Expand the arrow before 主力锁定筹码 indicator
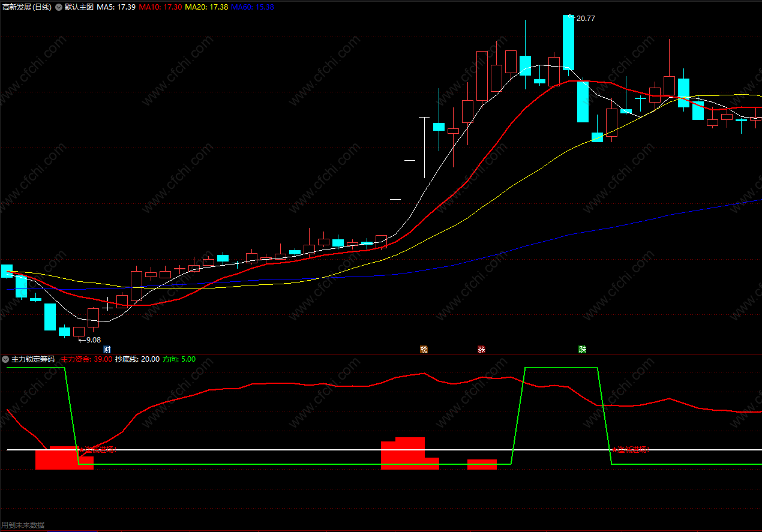762x532 pixels. (x=5, y=359)
